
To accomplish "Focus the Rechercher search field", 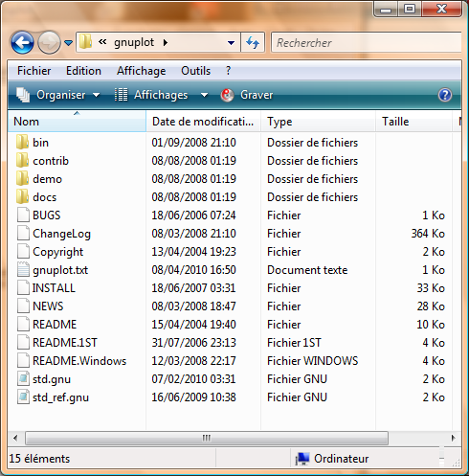I will 367,42.
